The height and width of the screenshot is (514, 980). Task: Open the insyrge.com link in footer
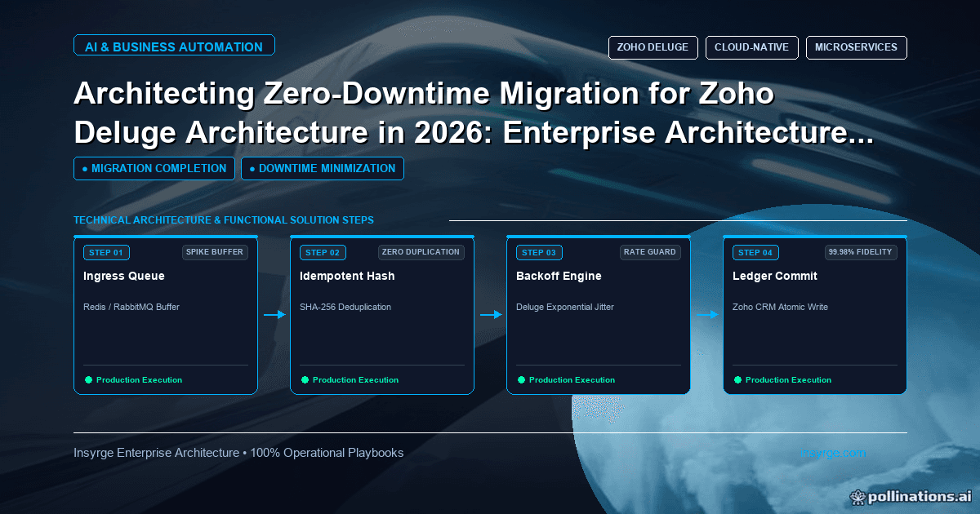pos(833,453)
